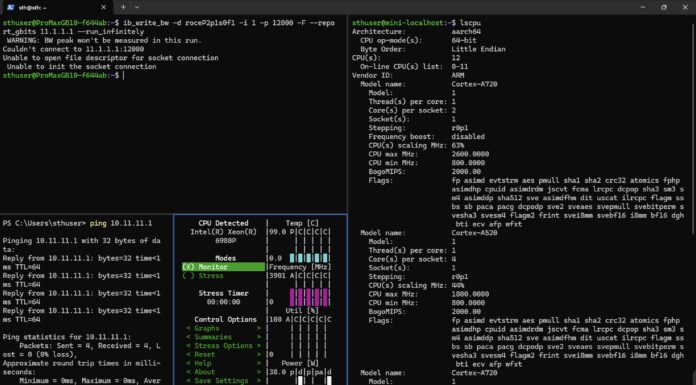Click the 'ib_write_bw' command text
Viewport: 696px width, 385px height.
coord(146,23)
